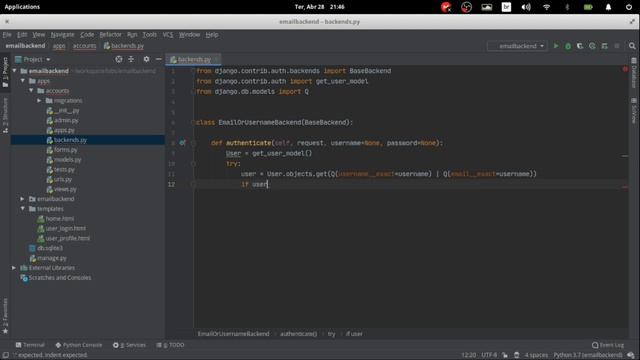Open the VCS menu
The height and width of the screenshot is (360, 640).
[168, 35]
